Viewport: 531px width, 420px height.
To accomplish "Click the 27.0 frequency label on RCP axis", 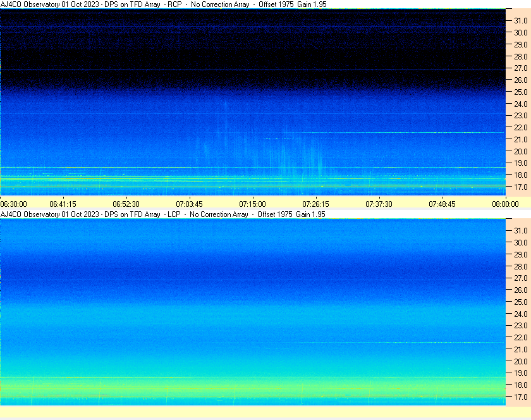I will coord(521,68).
